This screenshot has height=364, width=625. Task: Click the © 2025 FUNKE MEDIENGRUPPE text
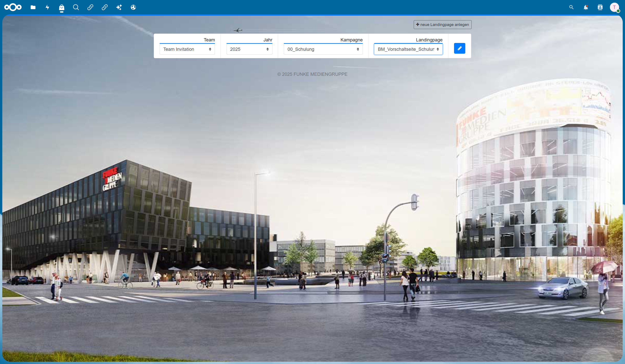312,74
